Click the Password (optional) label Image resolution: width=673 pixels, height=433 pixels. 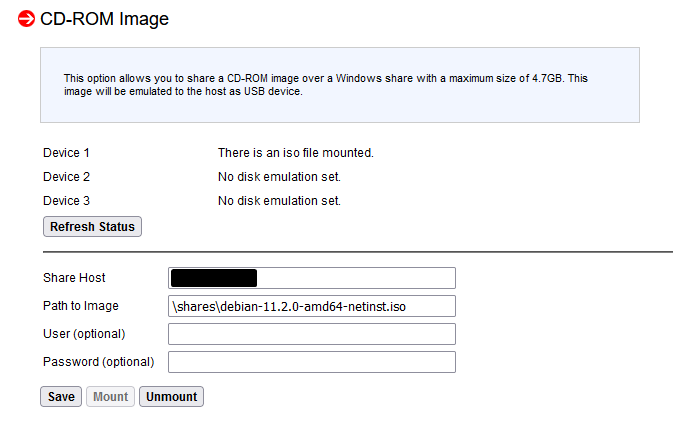pos(98,362)
